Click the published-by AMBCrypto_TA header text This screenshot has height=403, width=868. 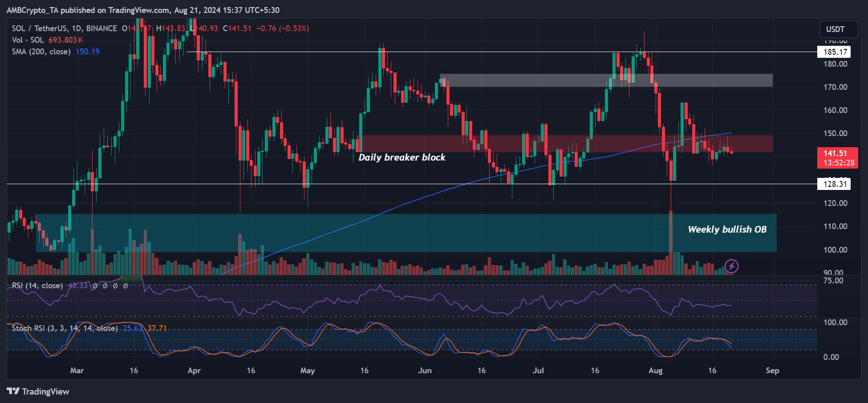point(143,10)
